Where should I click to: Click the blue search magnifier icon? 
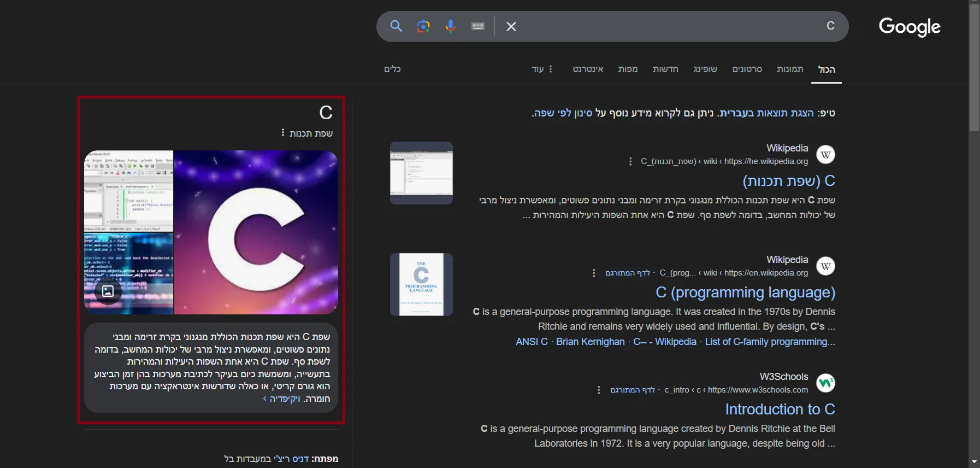click(x=396, y=26)
